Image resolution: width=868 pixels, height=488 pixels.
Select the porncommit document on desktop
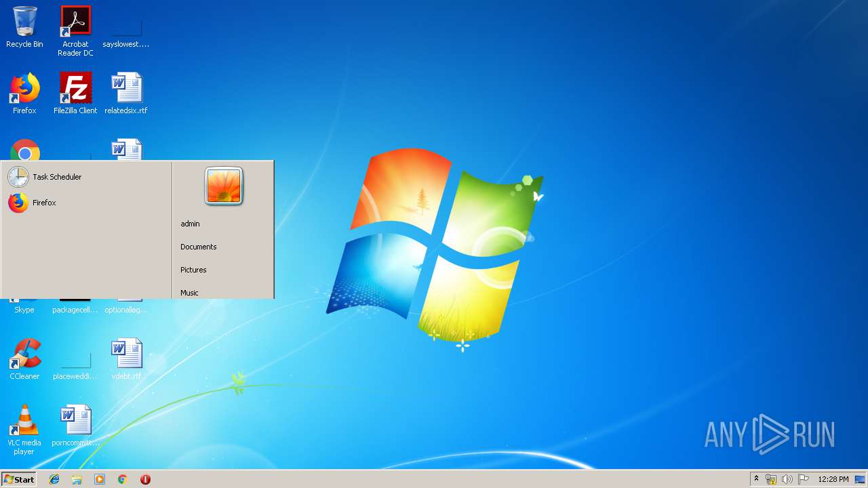point(75,426)
